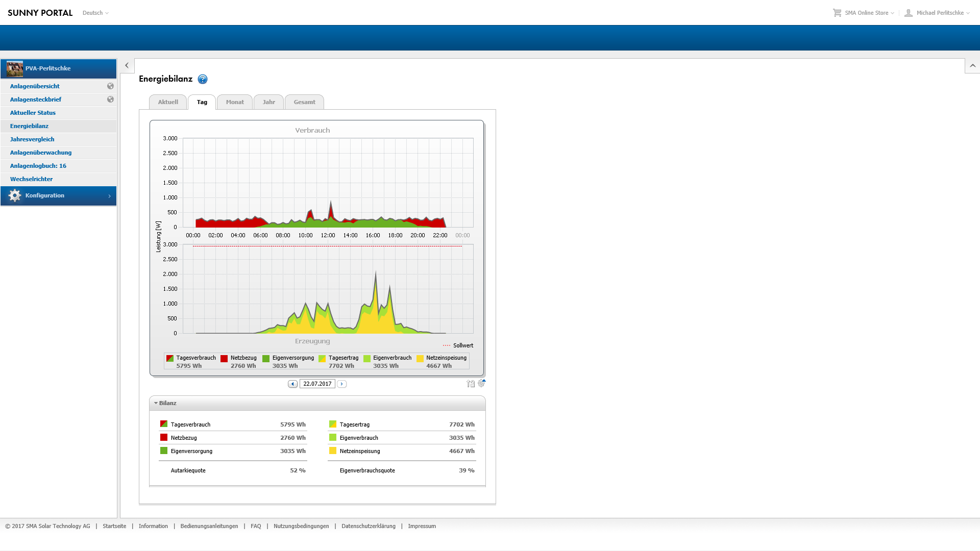Switch to the Monat tab
This screenshot has width=980, height=551.
(x=235, y=102)
